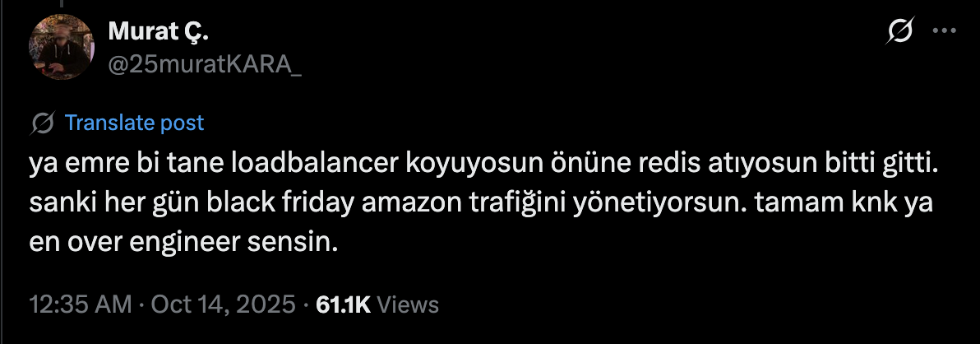Viewport: 980px width, 344px height.
Task: Click the Views label
Action: (408, 304)
